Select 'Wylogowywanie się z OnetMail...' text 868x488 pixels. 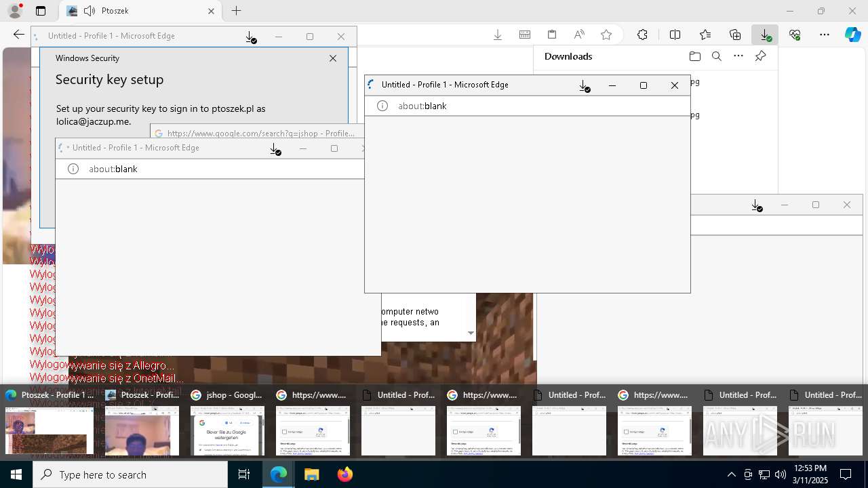pyautogui.click(x=107, y=378)
